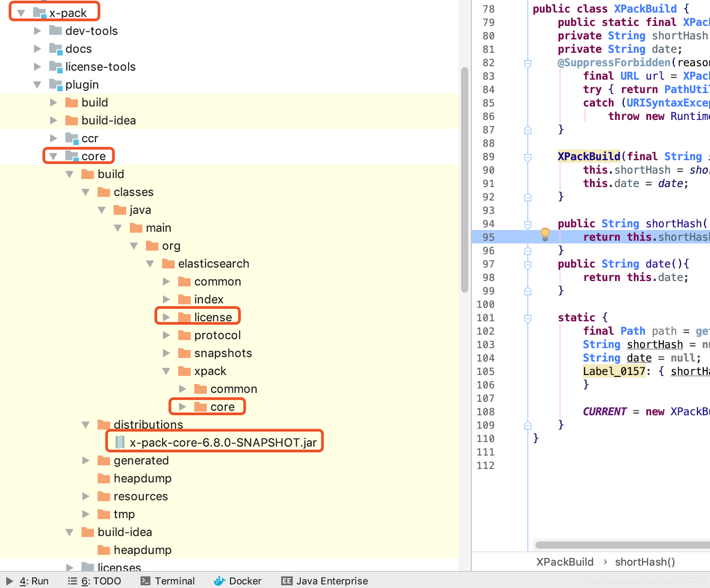Click the Docker whale icon in status bar
The width and height of the screenshot is (710, 588).
point(219,581)
